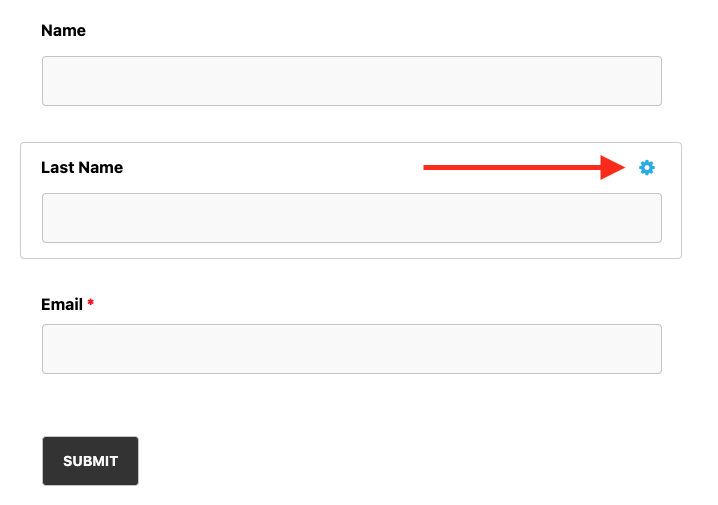
Task: Click right end of the Email input
Action: pyautogui.click(x=652, y=349)
